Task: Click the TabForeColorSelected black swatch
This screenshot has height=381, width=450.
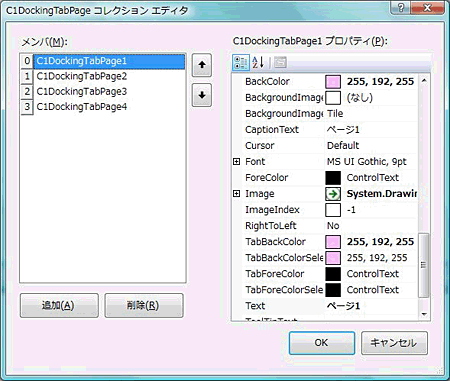Action: click(x=333, y=290)
